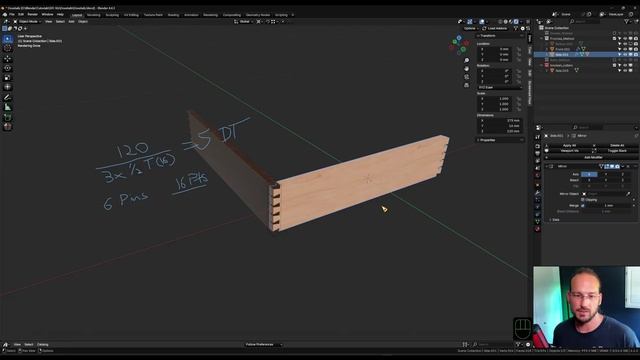Toggle Mirror Axis Y button
This screenshot has height=360, width=640.
click(606, 174)
